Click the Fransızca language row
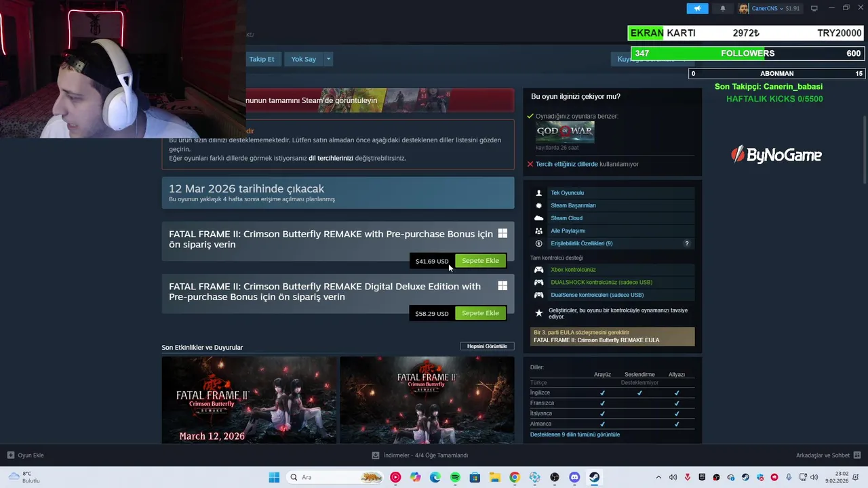The image size is (868, 488). tap(612, 403)
